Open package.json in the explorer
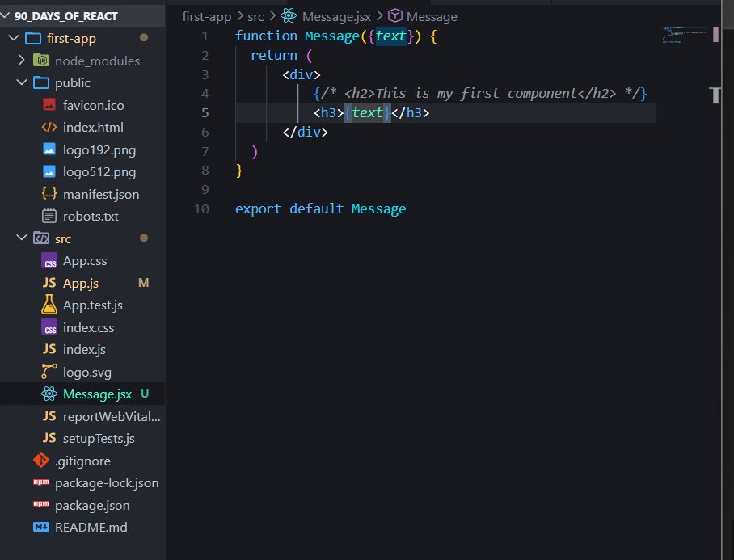The width and height of the screenshot is (734, 560). click(x=92, y=506)
